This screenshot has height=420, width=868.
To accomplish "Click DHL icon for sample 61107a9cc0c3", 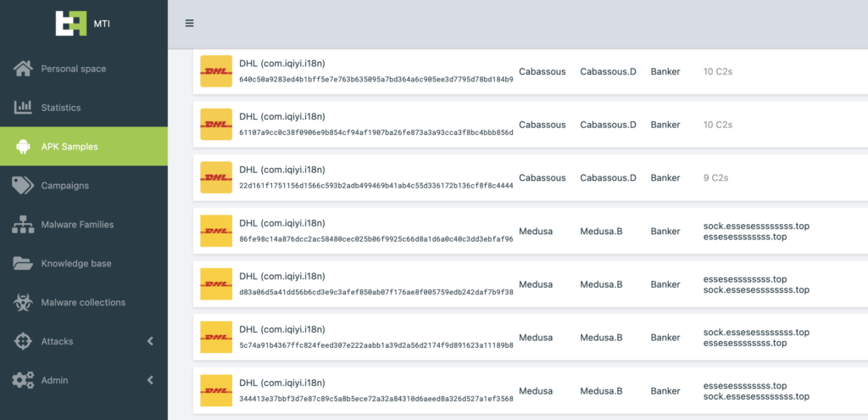I will [216, 124].
